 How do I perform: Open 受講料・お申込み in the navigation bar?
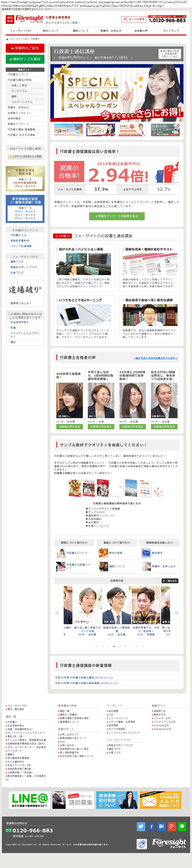[x=111, y=31]
